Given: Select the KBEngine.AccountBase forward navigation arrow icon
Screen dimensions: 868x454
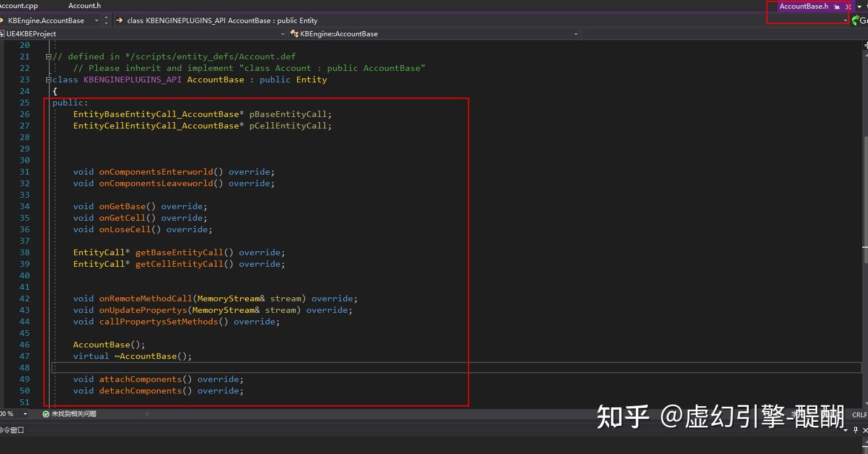Looking at the screenshot, I should 3,20.
